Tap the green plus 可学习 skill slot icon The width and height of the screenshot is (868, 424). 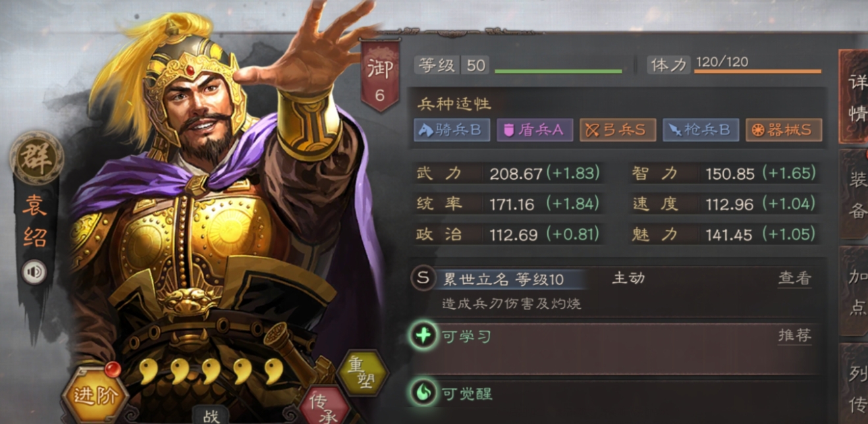point(422,336)
